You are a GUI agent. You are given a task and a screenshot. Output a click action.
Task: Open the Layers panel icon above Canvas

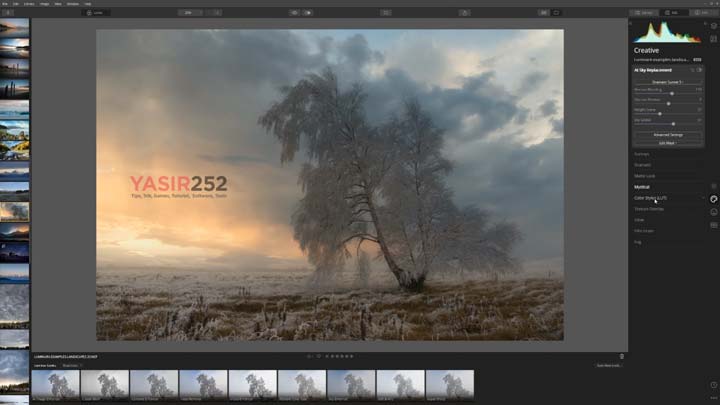714,26
